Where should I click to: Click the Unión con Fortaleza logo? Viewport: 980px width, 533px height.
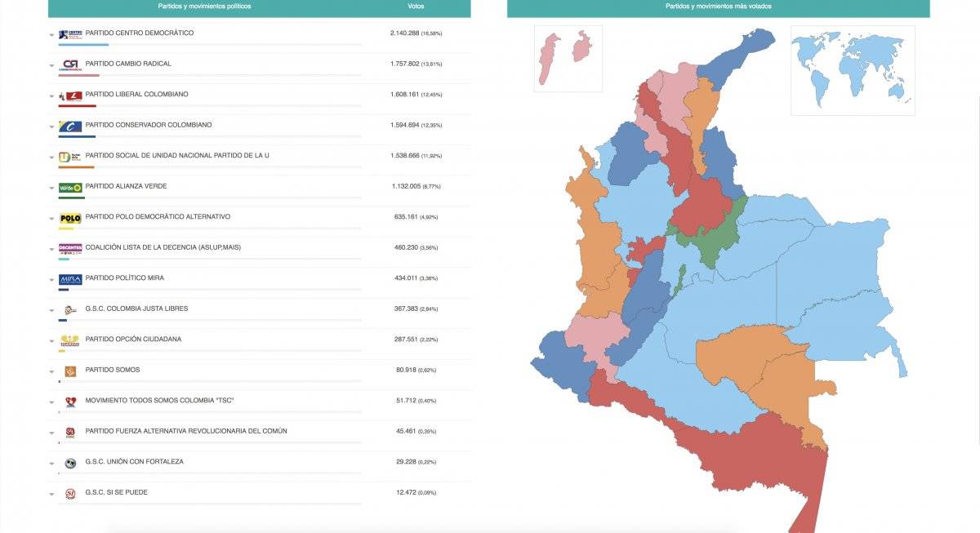coord(70,463)
